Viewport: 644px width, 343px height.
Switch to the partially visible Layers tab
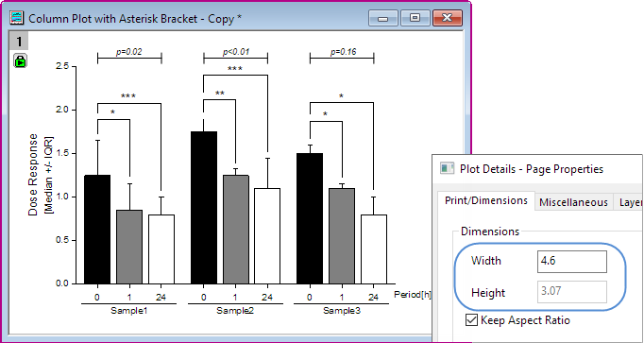pos(628,202)
